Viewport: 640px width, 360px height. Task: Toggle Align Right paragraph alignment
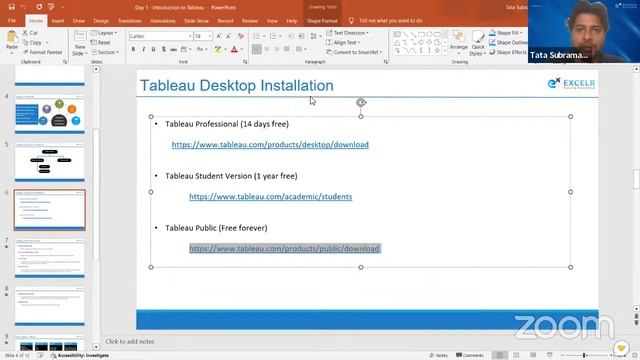pos(277,49)
